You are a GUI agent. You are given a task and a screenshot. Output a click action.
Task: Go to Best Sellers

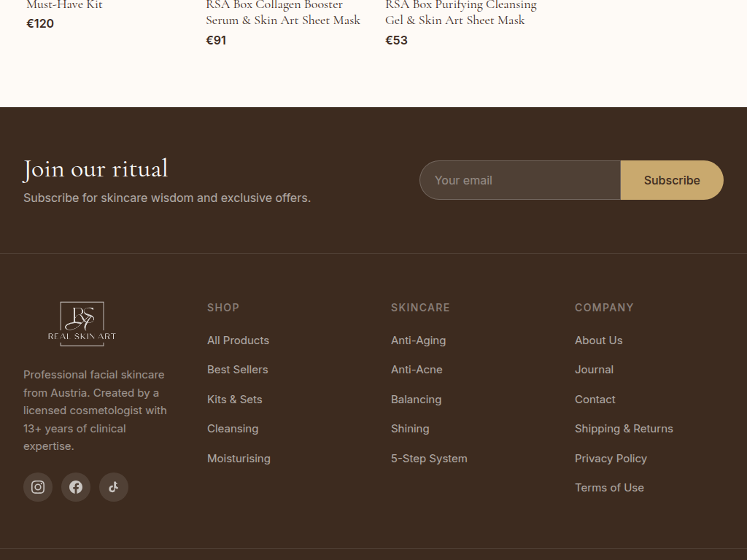(x=237, y=370)
